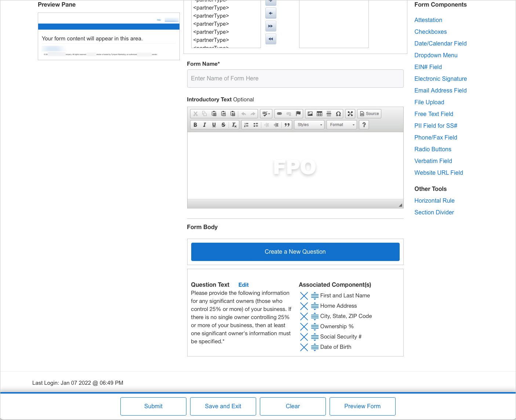
Task: Click the block quote icon
Action: tap(287, 125)
